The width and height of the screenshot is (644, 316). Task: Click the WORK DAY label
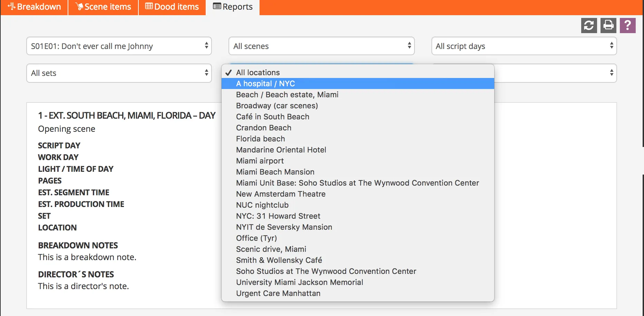[58, 157]
